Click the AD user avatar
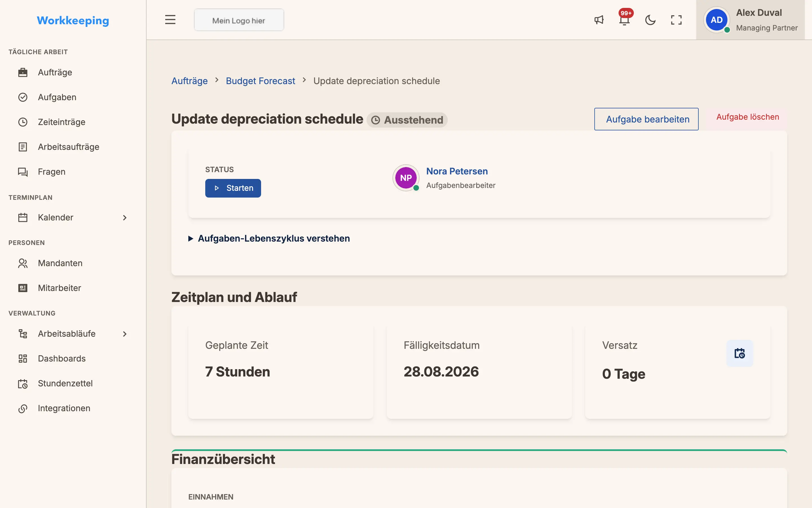 pyautogui.click(x=716, y=20)
